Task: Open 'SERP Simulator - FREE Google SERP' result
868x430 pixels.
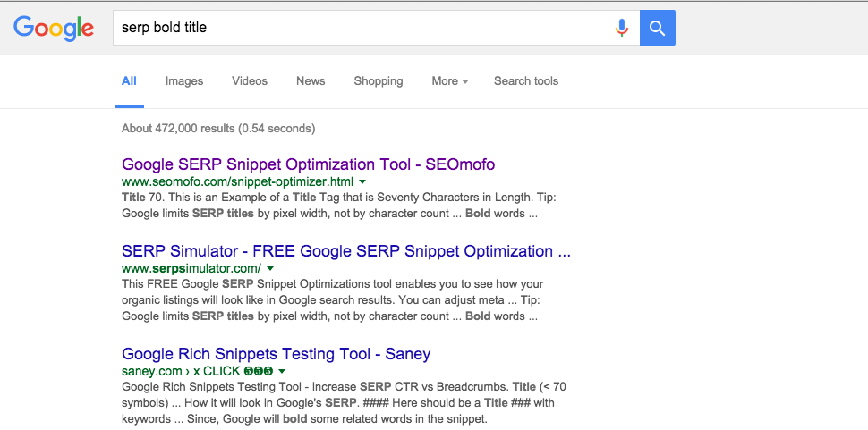Action: (x=346, y=251)
